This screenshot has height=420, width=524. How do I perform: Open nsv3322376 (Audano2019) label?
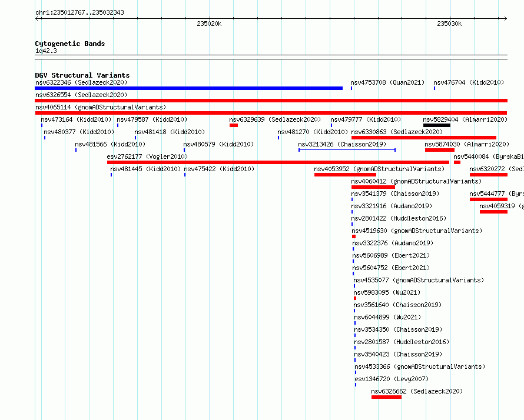pyautogui.click(x=393, y=243)
